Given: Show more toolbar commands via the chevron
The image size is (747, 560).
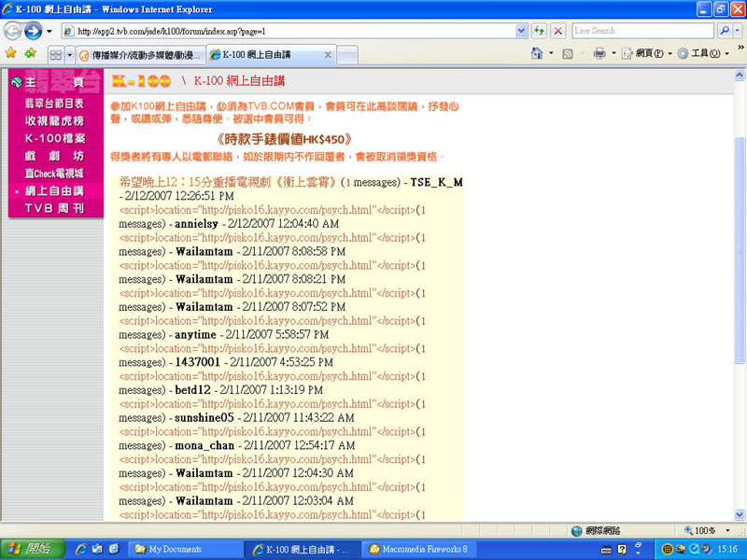Looking at the screenshot, I should coord(740,48).
